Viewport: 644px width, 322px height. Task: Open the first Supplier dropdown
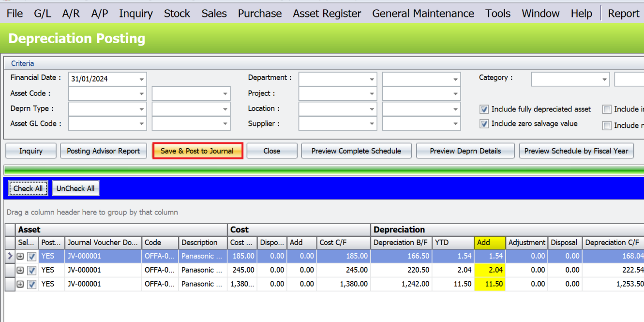tap(372, 124)
